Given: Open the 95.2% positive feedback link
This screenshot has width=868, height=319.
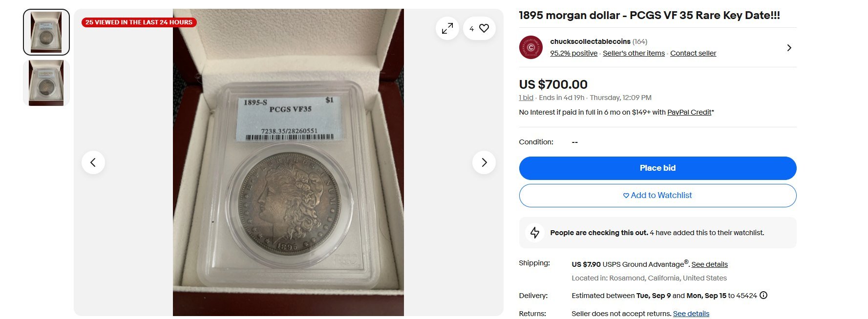Looking at the screenshot, I should [573, 53].
